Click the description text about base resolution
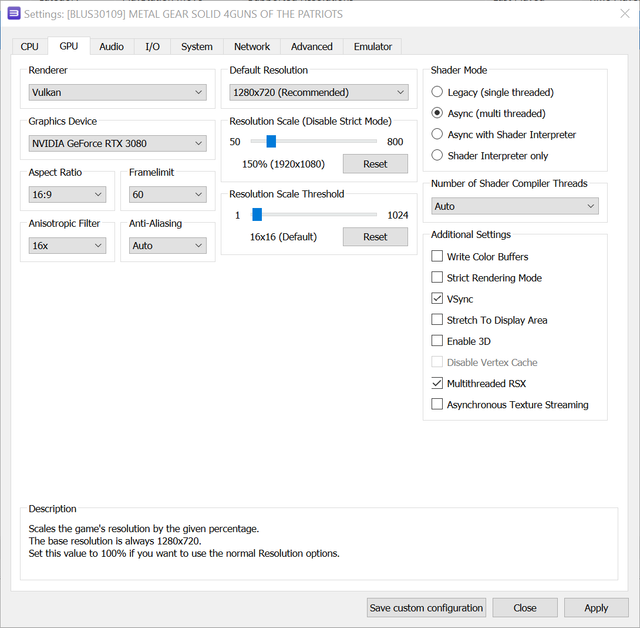The image size is (640, 628). [115, 541]
